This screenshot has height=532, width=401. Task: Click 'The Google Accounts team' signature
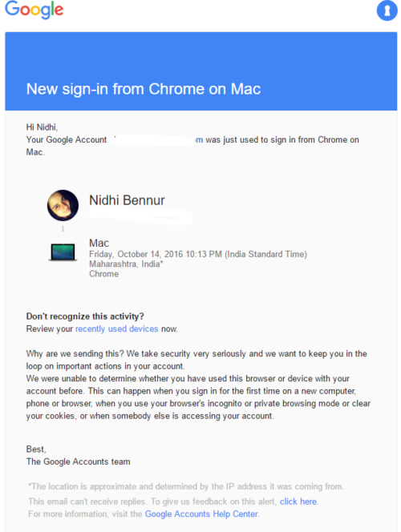click(x=78, y=461)
